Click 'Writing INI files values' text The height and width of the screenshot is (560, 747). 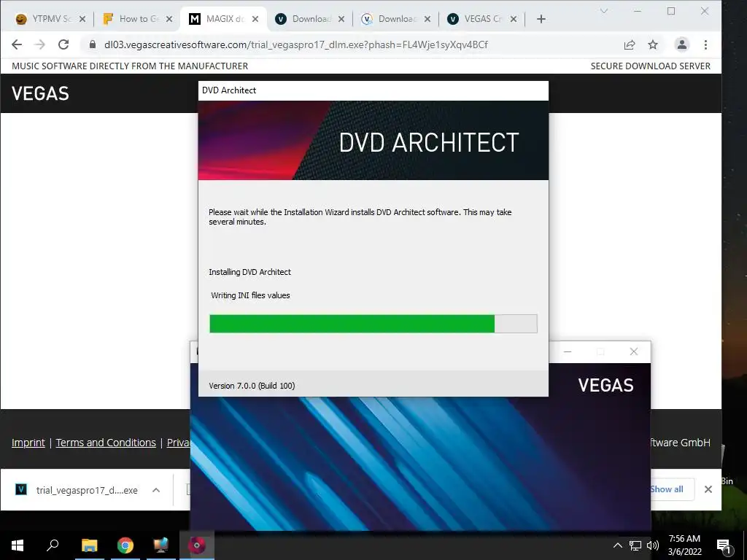[251, 295]
